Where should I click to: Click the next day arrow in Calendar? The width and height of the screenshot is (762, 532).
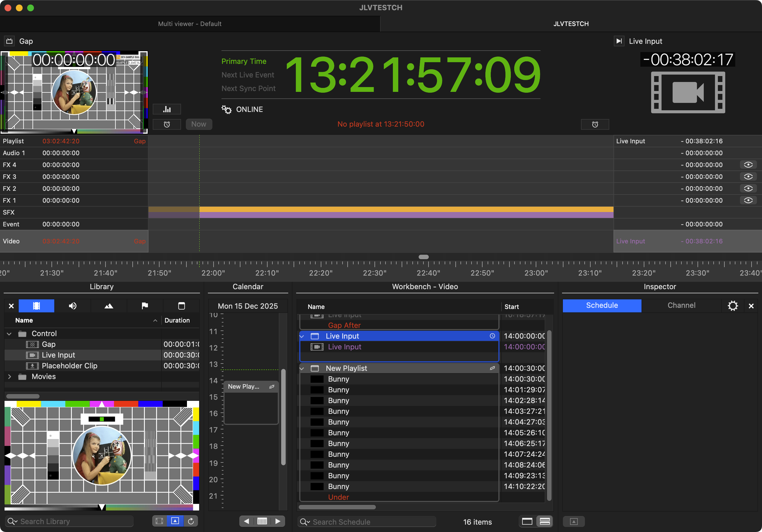278,521
